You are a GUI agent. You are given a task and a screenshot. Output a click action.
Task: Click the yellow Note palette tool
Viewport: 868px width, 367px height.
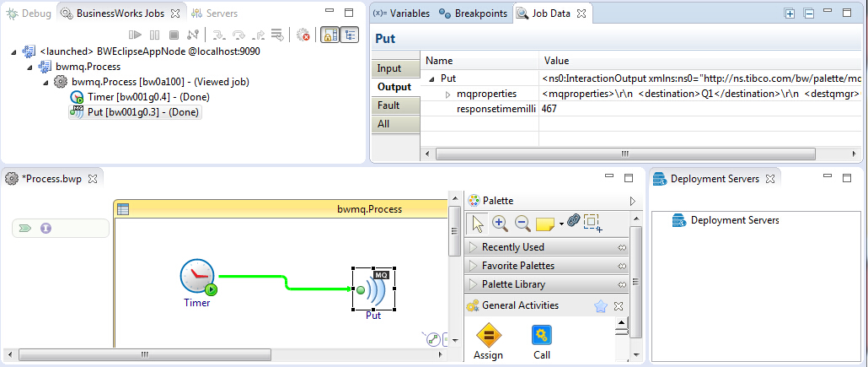[x=545, y=224]
